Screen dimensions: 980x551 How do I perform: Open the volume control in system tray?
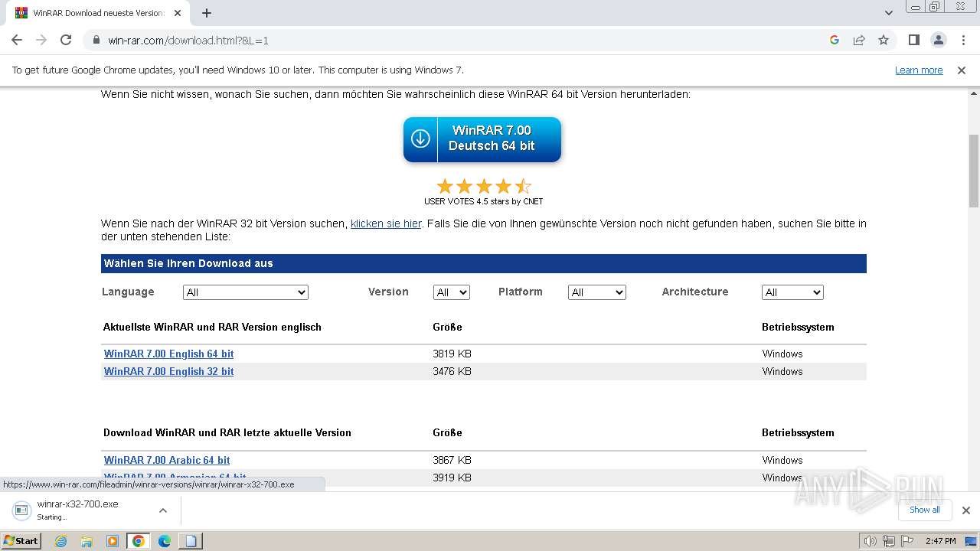coord(871,541)
